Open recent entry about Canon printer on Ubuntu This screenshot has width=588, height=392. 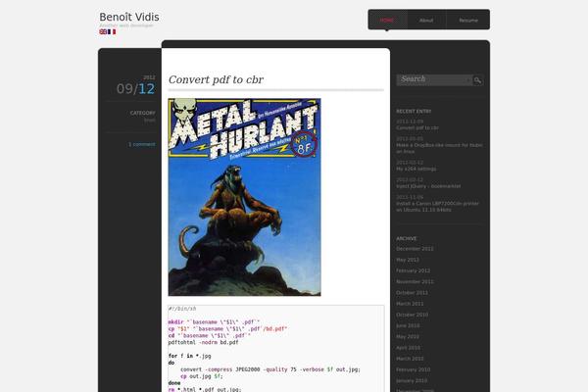coord(437,207)
